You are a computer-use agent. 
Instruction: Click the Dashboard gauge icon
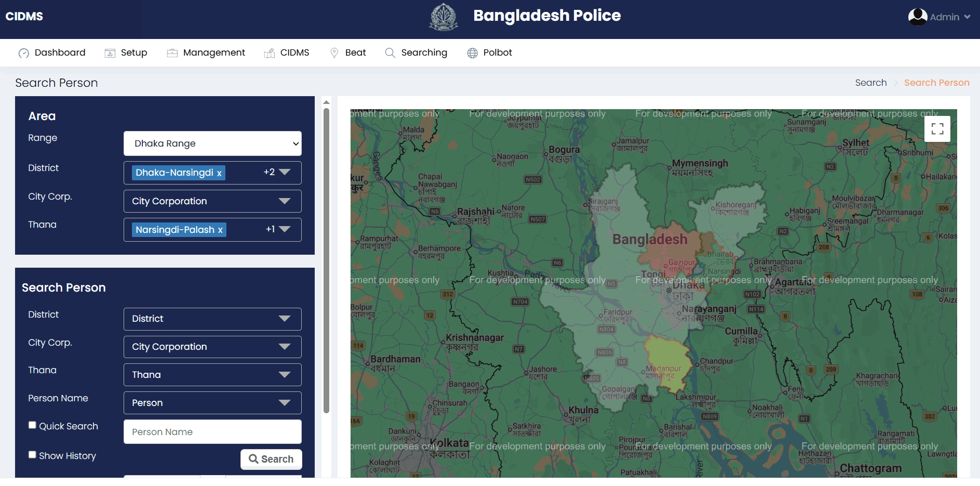tap(24, 53)
